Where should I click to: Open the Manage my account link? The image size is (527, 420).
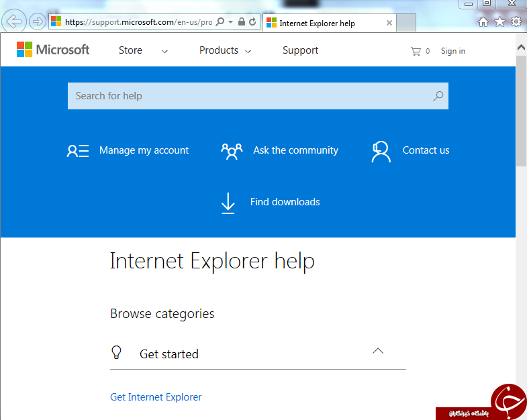[144, 150]
